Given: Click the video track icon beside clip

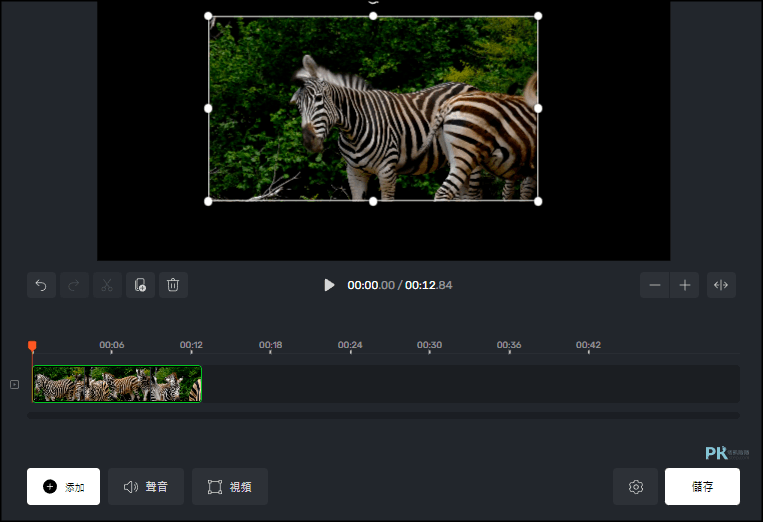Looking at the screenshot, I should coord(15,385).
